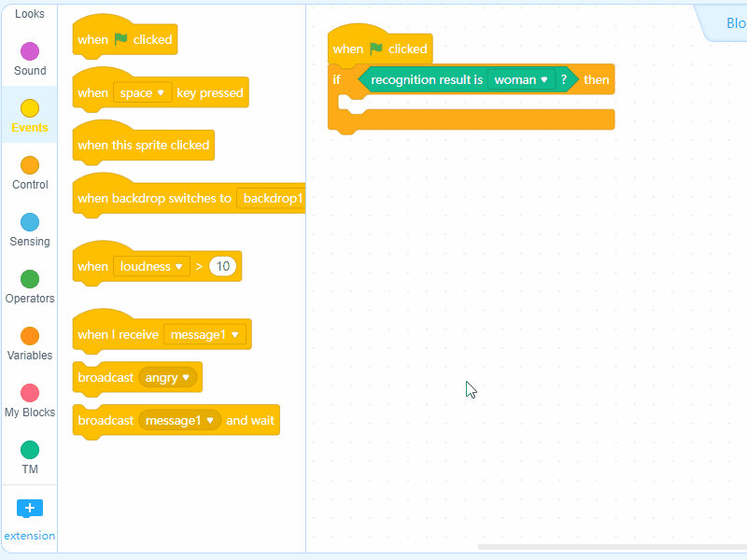Select the 'when backdrop switches to' block
This screenshot has width=747, height=560.
point(154,198)
